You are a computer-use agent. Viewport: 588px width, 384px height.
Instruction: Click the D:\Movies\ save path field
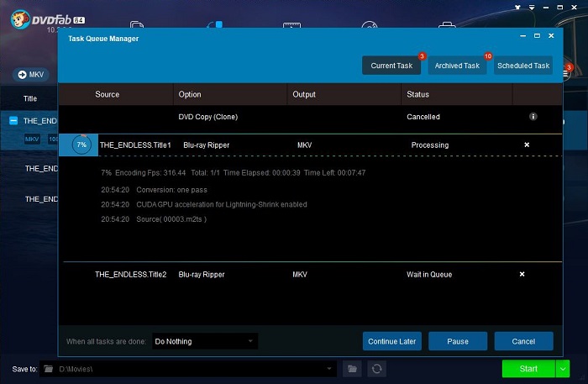[187, 369]
